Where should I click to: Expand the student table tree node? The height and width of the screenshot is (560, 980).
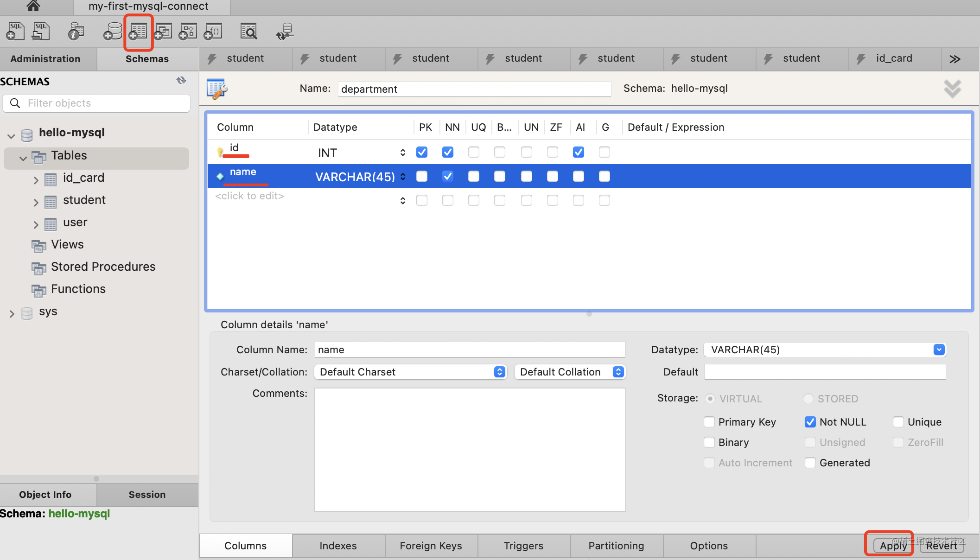(36, 202)
